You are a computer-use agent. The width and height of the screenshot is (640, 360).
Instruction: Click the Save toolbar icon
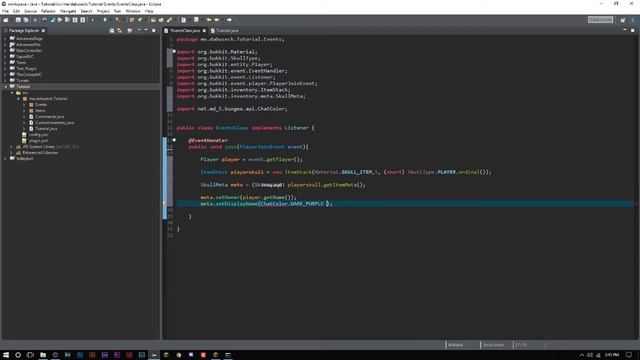pyautogui.click(x=18, y=20)
